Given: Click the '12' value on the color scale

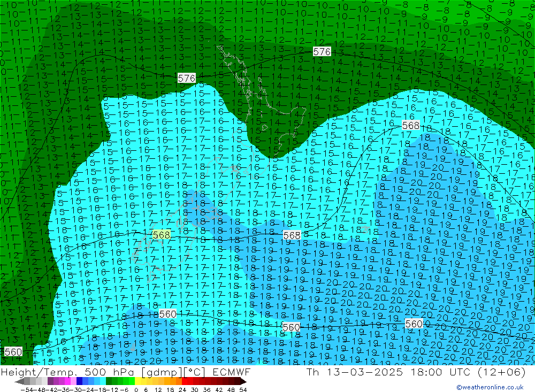Looking at the screenshot, I should 158,390.
